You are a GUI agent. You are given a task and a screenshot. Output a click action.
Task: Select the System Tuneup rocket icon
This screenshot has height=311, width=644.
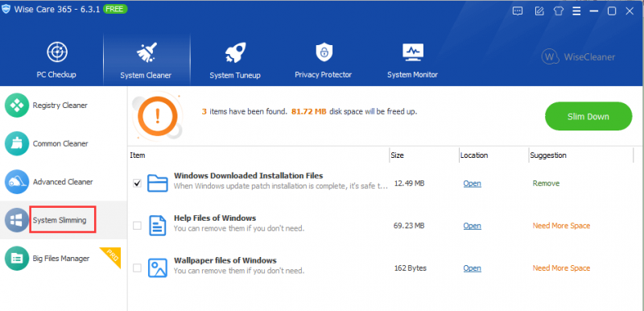point(235,52)
